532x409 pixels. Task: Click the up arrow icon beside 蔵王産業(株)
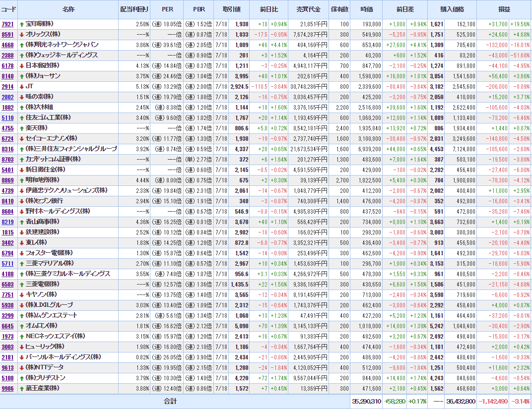click(21, 388)
